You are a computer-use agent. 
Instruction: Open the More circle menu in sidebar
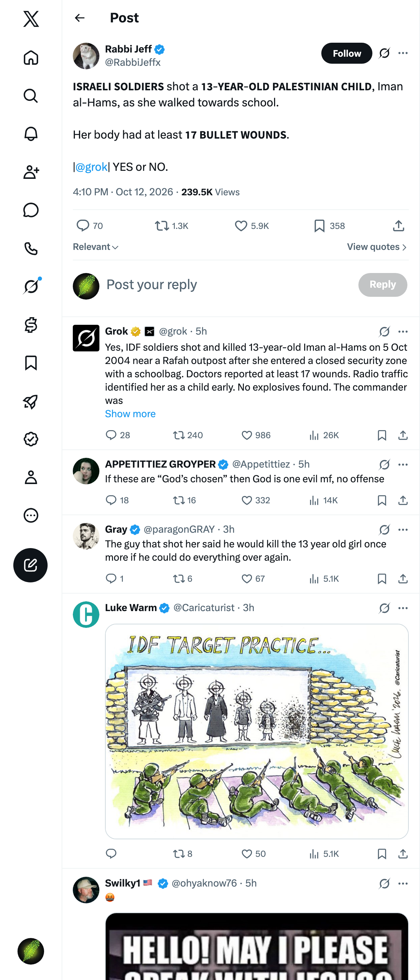31,515
